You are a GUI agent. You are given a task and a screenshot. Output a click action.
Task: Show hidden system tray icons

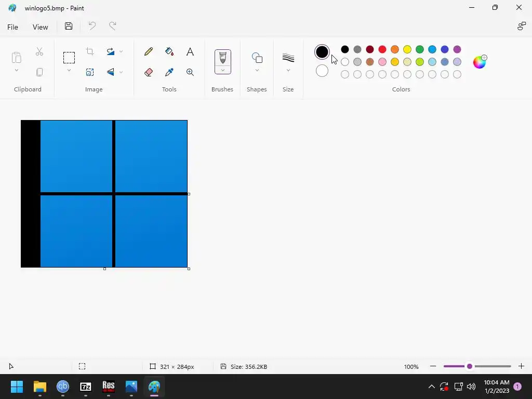tap(432, 387)
